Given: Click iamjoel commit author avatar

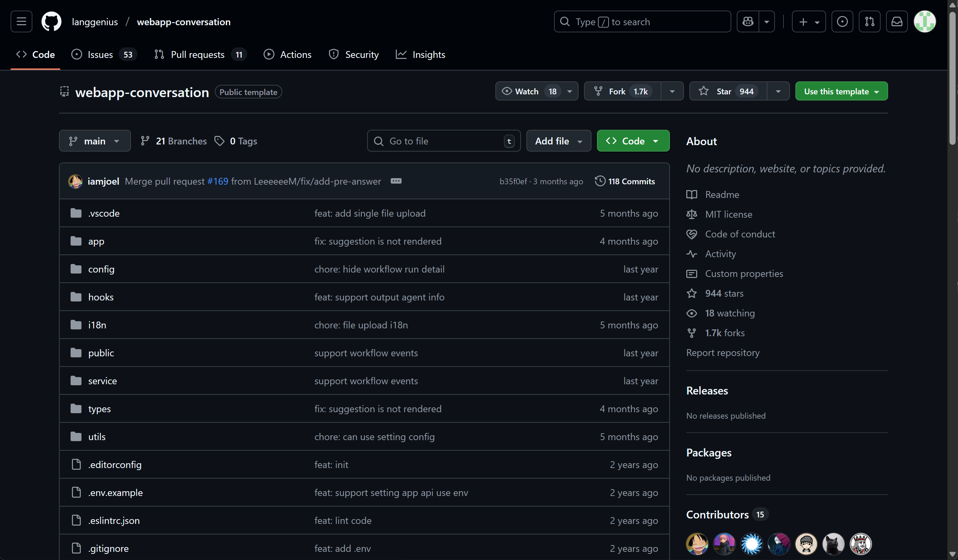Looking at the screenshot, I should 75,181.
